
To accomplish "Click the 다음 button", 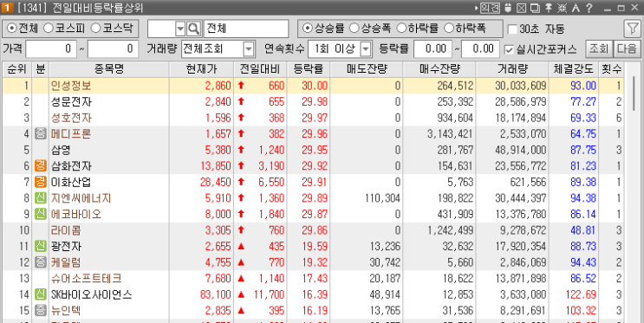I will coord(627,48).
